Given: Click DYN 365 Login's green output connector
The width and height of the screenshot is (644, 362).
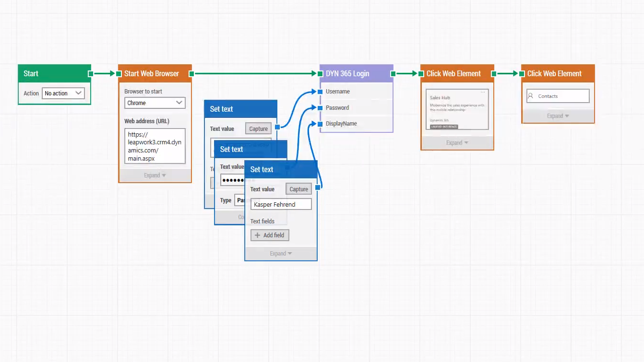Looking at the screenshot, I should (393, 73).
